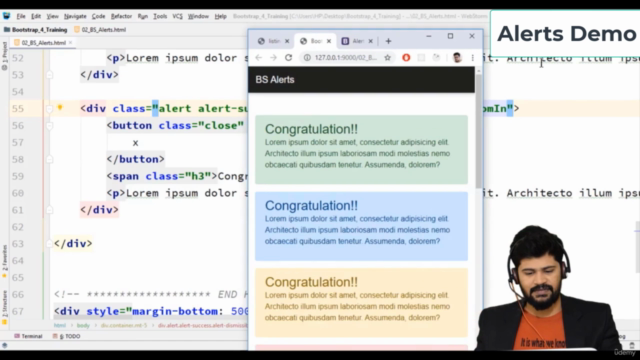Open the TODO tool window

(67, 336)
